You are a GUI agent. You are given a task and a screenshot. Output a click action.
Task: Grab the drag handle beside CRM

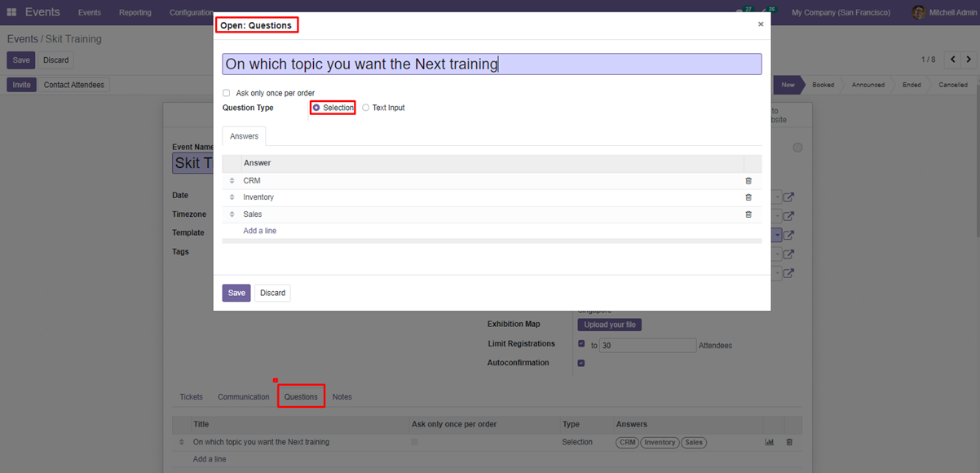[x=232, y=181]
